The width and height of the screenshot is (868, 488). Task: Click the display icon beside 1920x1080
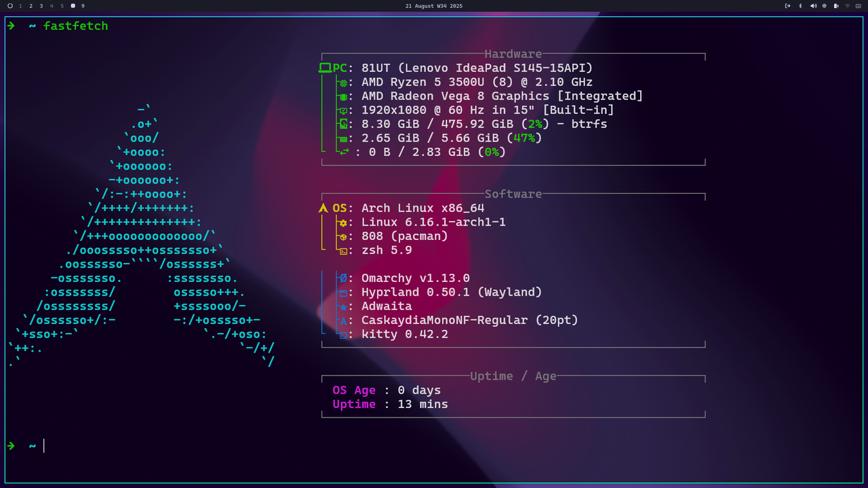[343, 110]
